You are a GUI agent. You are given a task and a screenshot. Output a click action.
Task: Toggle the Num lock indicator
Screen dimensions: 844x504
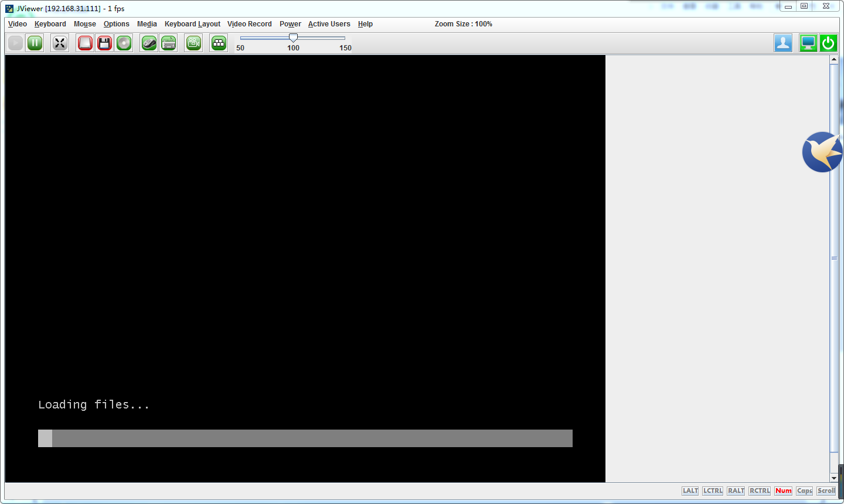click(x=783, y=491)
